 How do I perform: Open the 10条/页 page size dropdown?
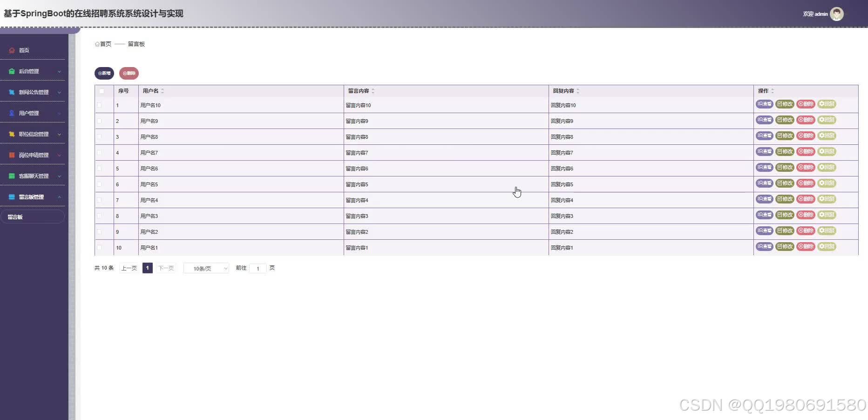click(206, 269)
